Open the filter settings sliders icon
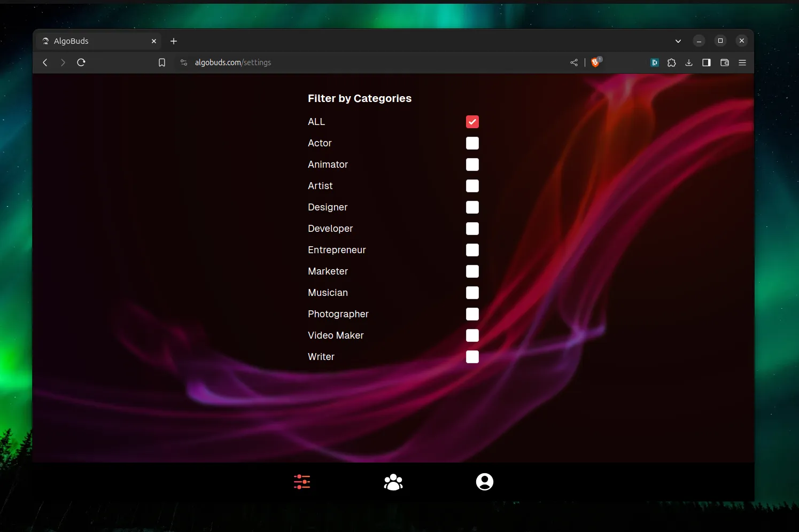 coord(302,482)
